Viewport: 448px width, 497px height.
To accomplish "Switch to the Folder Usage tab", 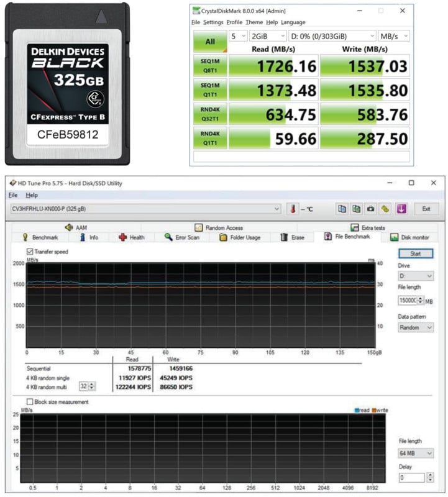I will [x=240, y=237].
